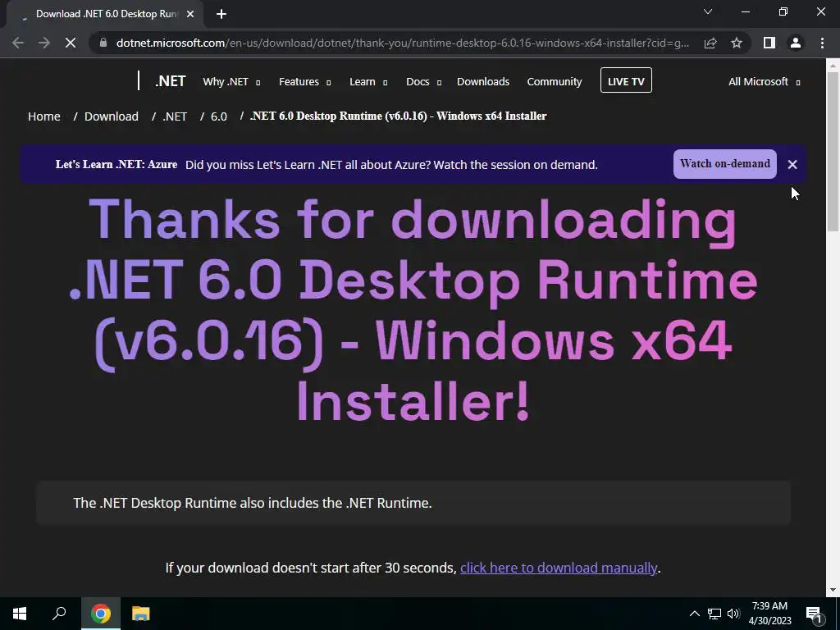This screenshot has width=840, height=630.
Task: Open Chrome profile menu
Action: click(x=796, y=43)
